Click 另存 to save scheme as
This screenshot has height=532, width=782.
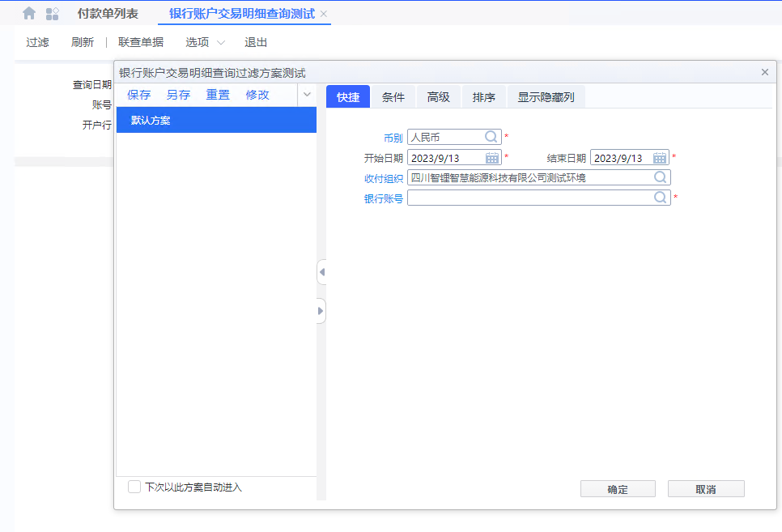coord(178,95)
